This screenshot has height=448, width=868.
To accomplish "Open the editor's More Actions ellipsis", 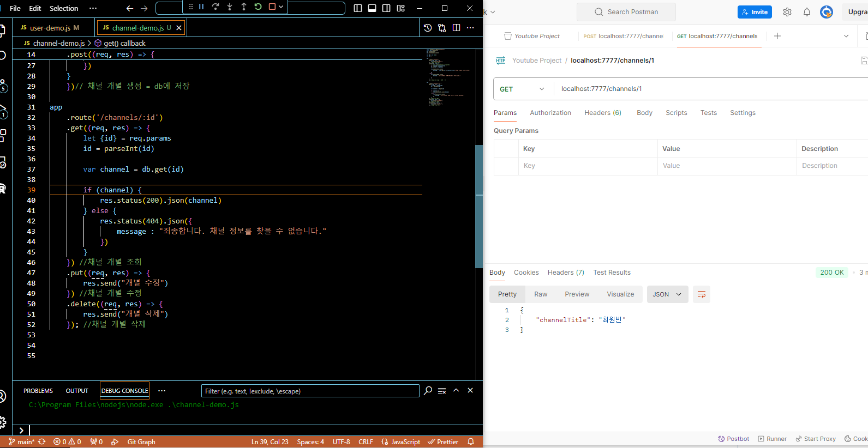I will (x=470, y=28).
